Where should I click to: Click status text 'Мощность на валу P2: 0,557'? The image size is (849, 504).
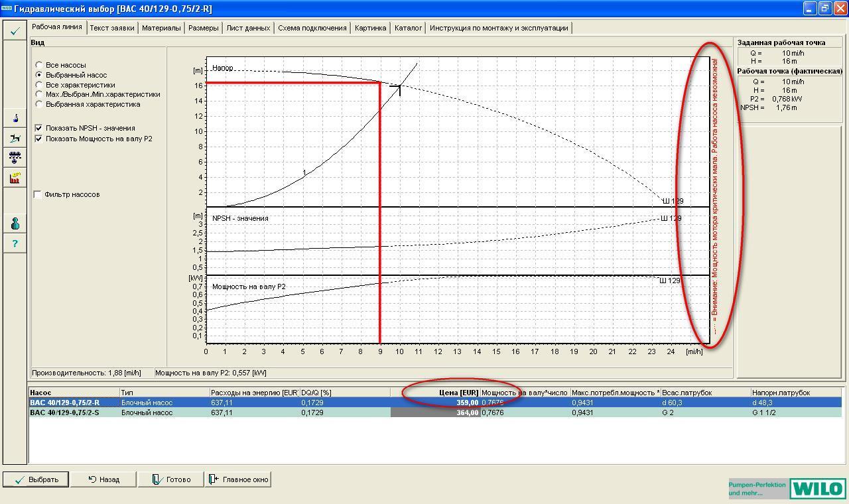coord(211,373)
